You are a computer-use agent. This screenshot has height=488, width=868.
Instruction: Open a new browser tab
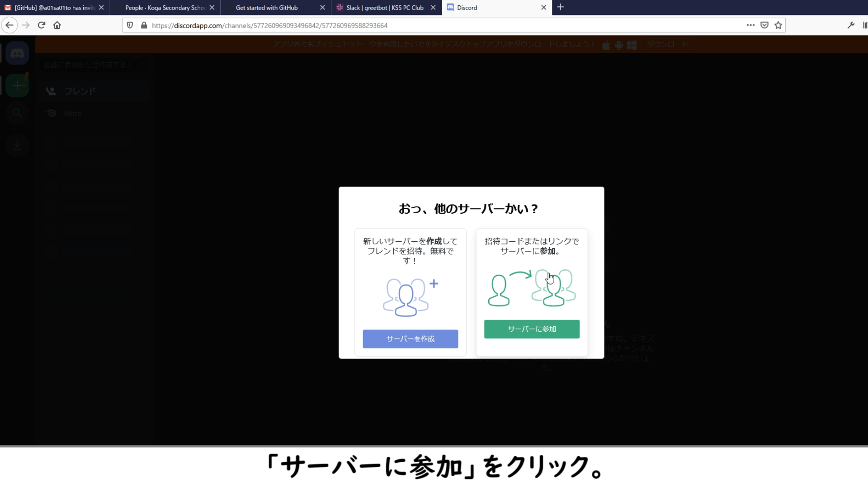pyautogui.click(x=561, y=7)
